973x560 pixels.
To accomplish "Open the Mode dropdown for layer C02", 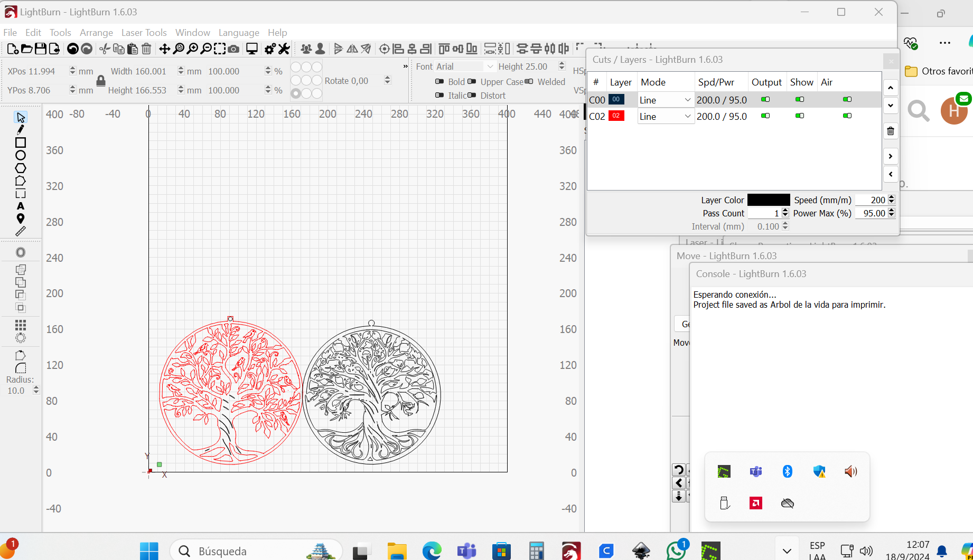I will point(687,116).
